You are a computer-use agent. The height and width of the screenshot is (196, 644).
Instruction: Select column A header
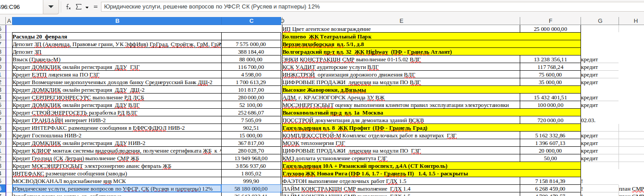pos(9,21)
